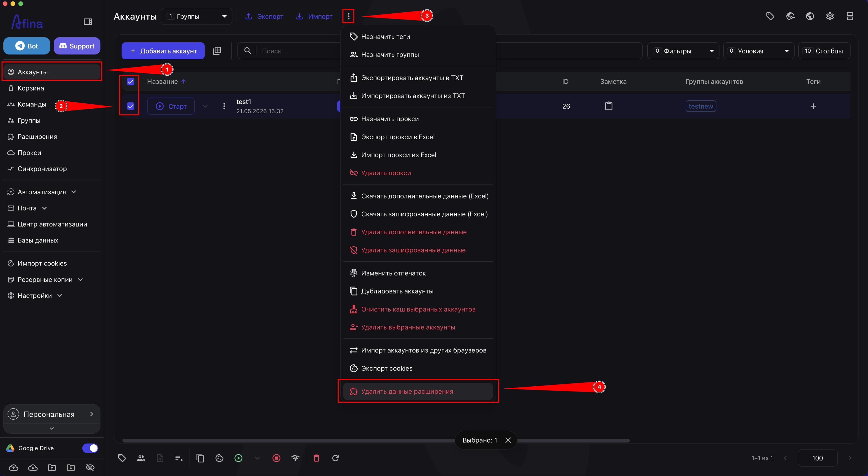The image size is (868, 476).
Task: Open the Discord Support button
Action: point(77,46)
